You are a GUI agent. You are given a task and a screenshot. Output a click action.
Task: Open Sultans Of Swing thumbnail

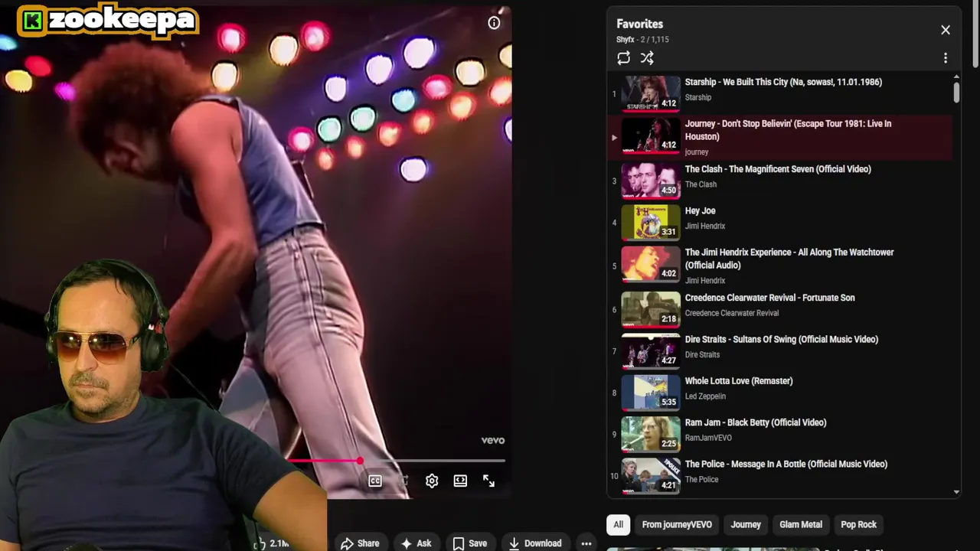[x=651, y=351]
